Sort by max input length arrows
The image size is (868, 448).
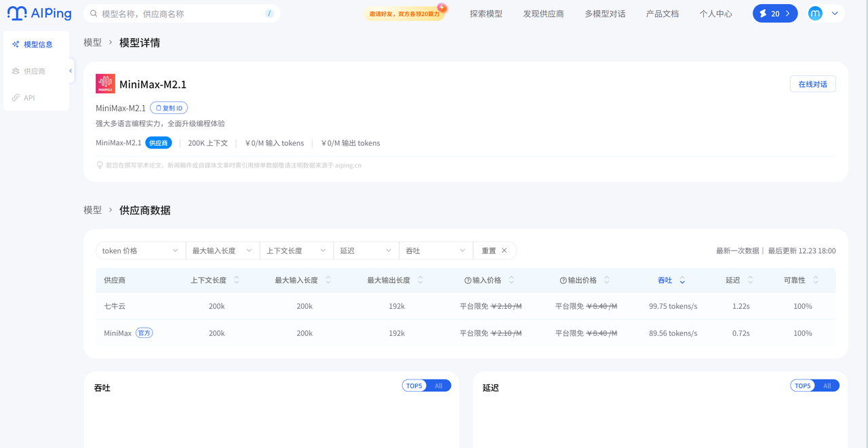328,280
